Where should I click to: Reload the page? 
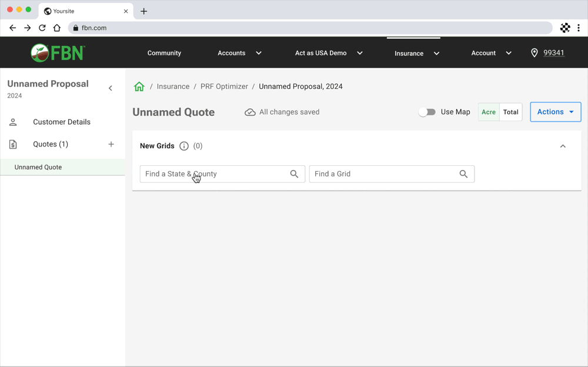[42, 28]
